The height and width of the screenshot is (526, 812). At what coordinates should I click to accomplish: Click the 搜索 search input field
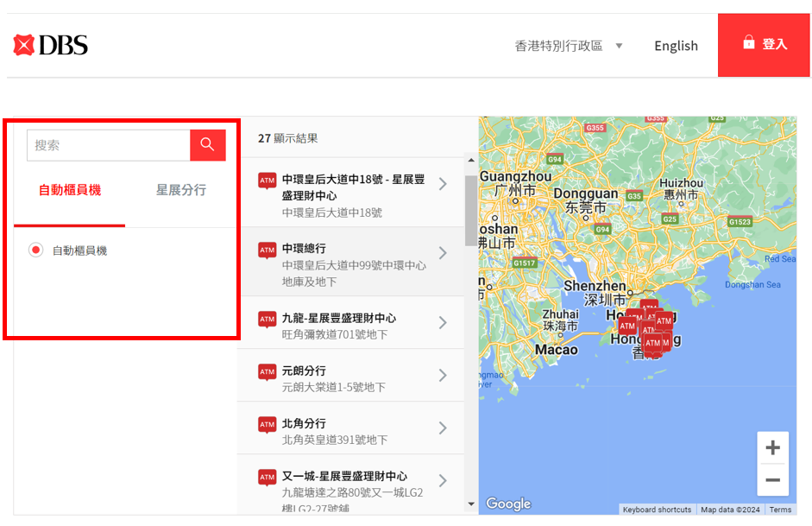click(108, 145)
